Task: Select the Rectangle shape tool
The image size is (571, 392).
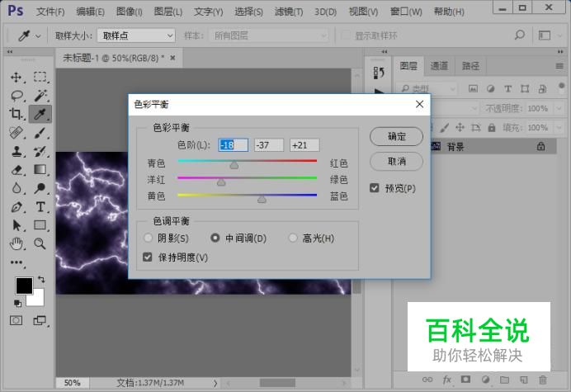Action: [x=40, y=225]
